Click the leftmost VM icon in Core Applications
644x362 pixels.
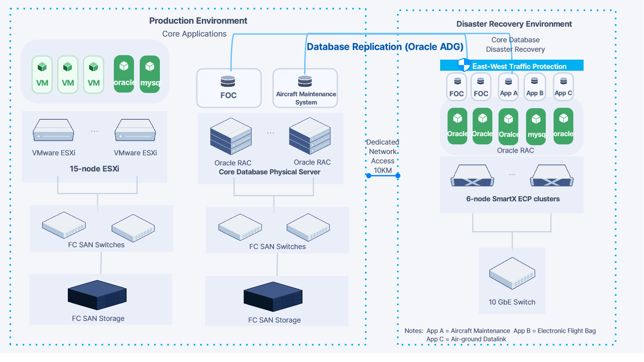[42, 74]
